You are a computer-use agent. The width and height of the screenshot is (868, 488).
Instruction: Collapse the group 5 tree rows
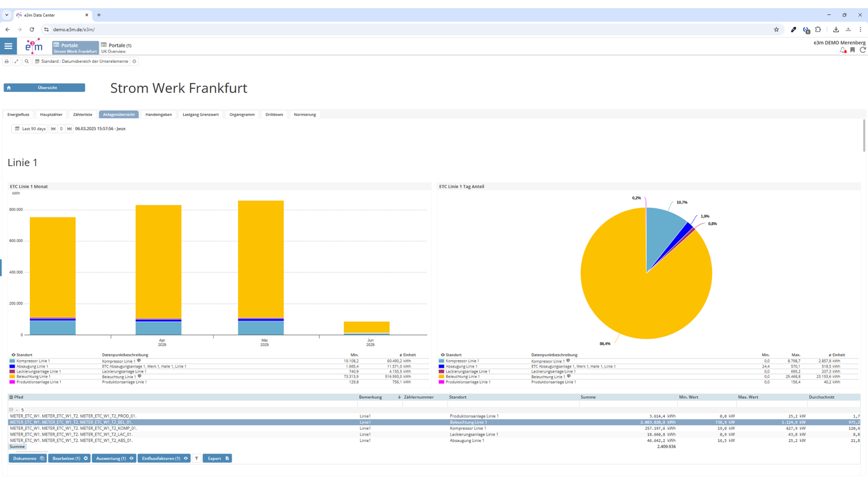click(11, 410)
